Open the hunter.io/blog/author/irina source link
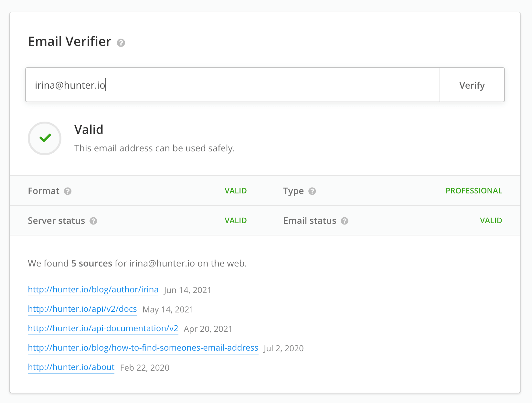The image size is (532, 403). 93,289
